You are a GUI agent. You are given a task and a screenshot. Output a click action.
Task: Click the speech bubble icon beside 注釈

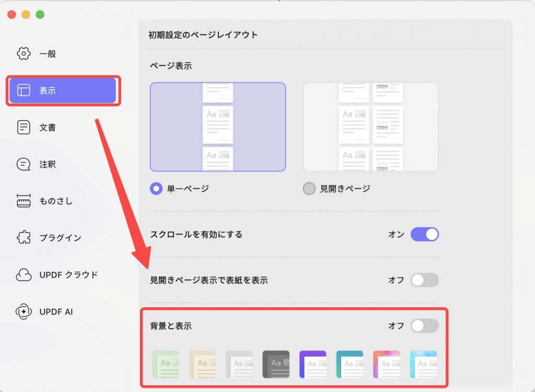point(24,164)
